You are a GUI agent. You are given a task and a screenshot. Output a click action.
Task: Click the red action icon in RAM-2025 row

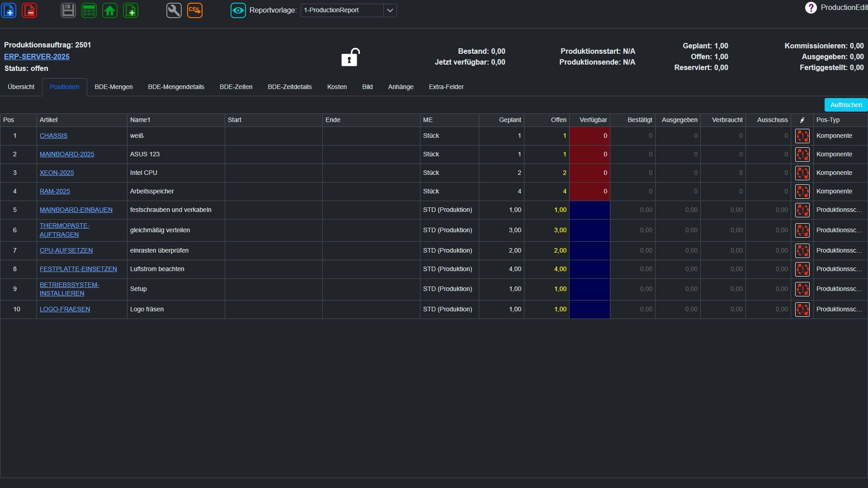point(802,192)
